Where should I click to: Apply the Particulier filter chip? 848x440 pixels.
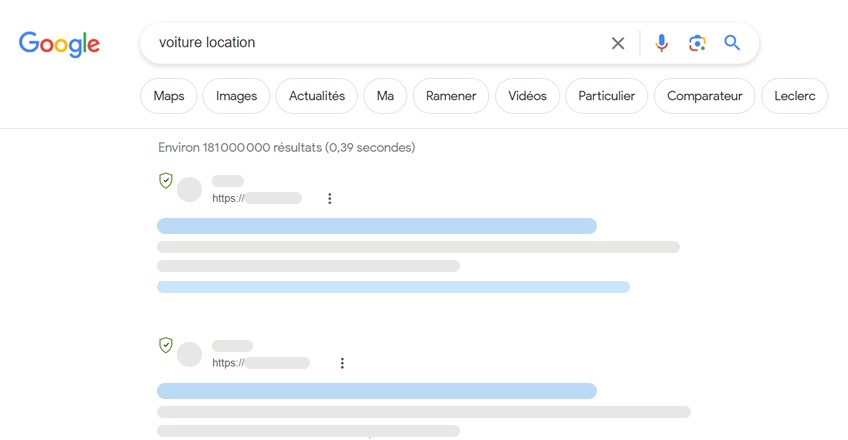[606, 96]
